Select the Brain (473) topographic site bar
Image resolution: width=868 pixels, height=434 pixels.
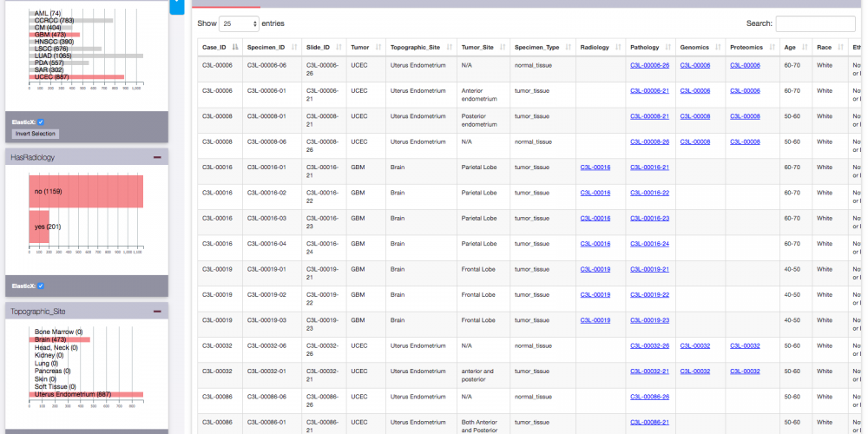click(x=59, y=339)
